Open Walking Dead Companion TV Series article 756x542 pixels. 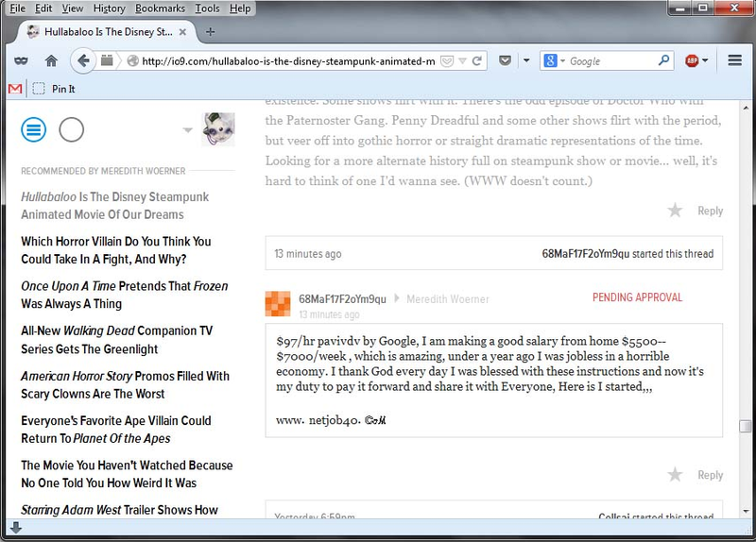tap(116, 340)
